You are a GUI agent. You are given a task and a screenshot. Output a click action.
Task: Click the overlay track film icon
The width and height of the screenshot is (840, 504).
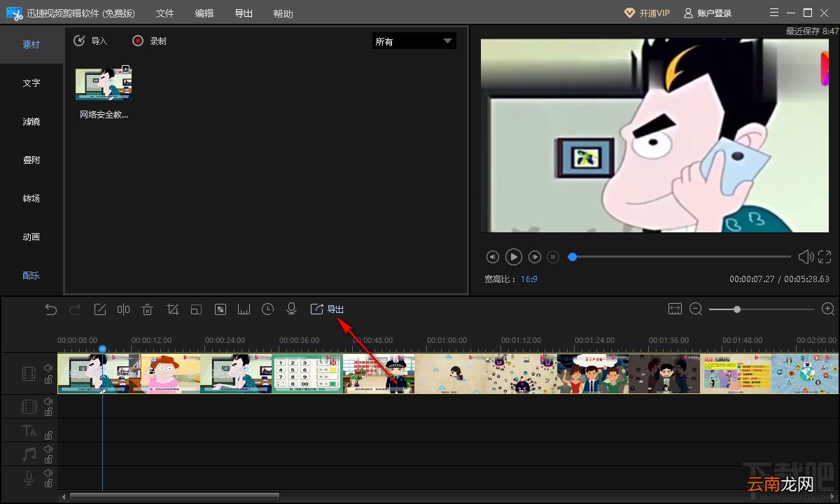pyautogui.click(x=29, y=407)
